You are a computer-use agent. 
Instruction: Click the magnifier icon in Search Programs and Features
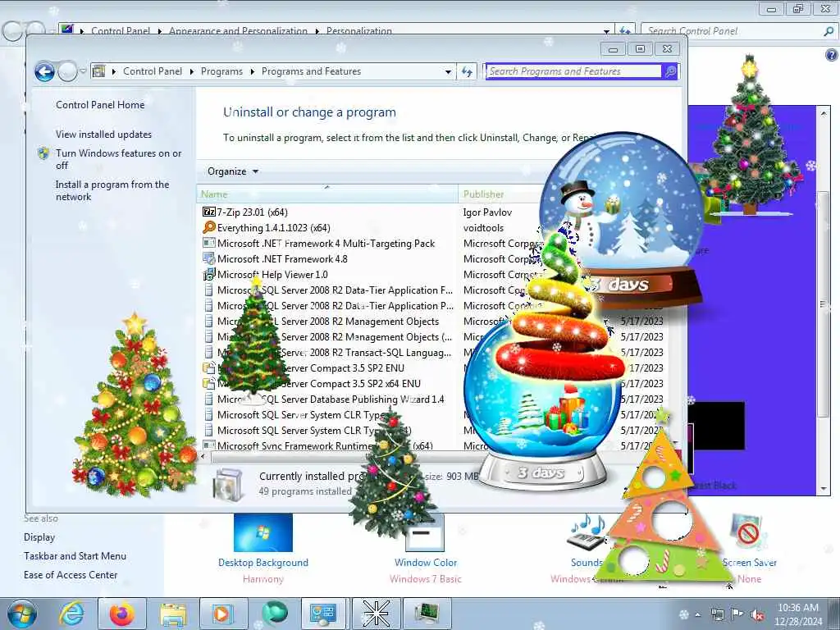(x=670, y=71)
